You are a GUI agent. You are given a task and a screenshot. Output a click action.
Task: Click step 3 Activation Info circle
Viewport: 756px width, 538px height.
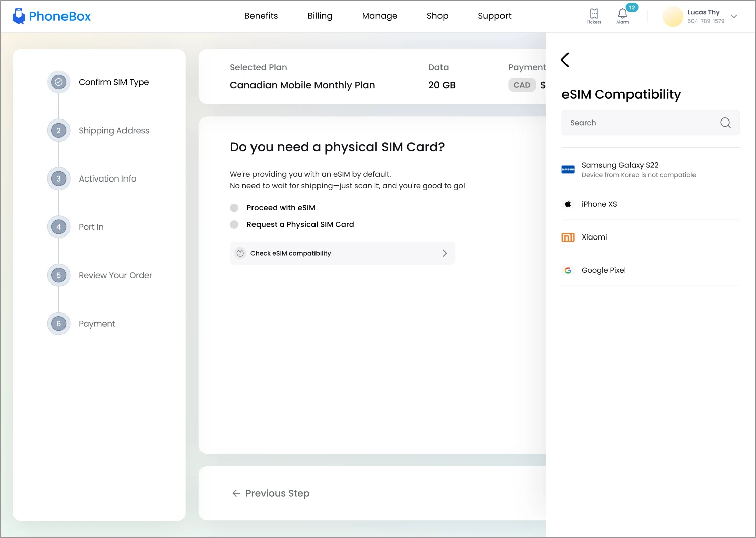pyautogui.click(x=59, y=178)
